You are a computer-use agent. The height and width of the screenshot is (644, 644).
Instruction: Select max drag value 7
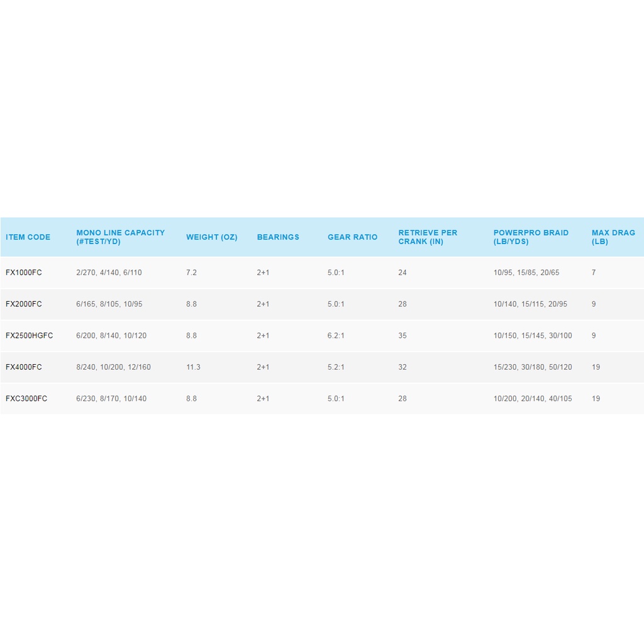coord(594,273)
